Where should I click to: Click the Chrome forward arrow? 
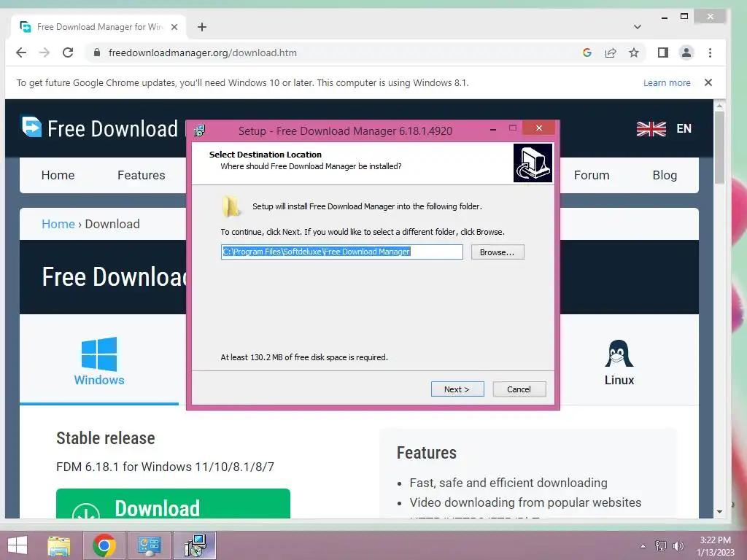click(44, 52)
